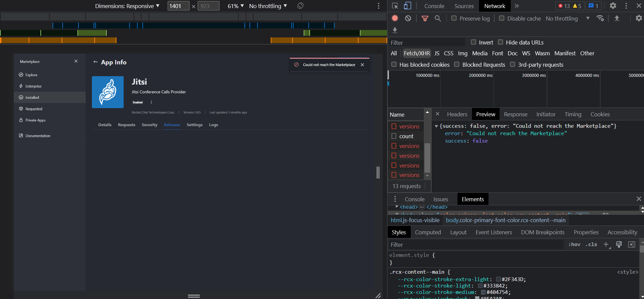This screenshot has height=299, width=644.
Task: Select the count request row
Action: [406, 136]
